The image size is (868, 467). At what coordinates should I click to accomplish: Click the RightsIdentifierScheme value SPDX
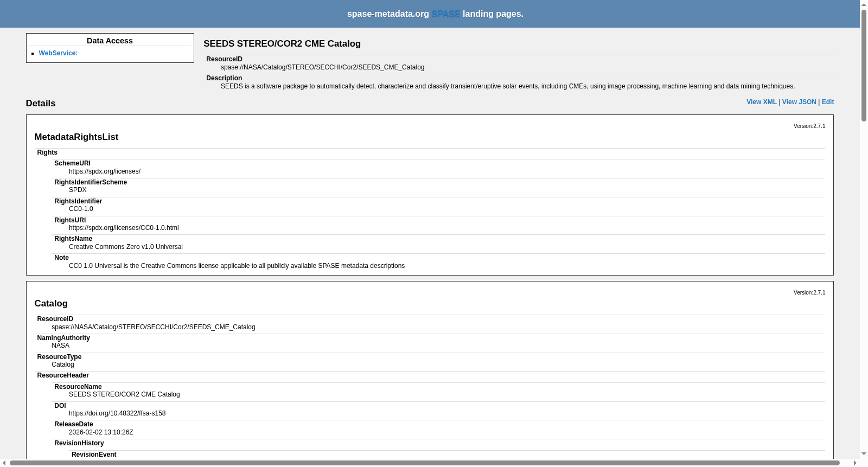[x=78, y=190]
